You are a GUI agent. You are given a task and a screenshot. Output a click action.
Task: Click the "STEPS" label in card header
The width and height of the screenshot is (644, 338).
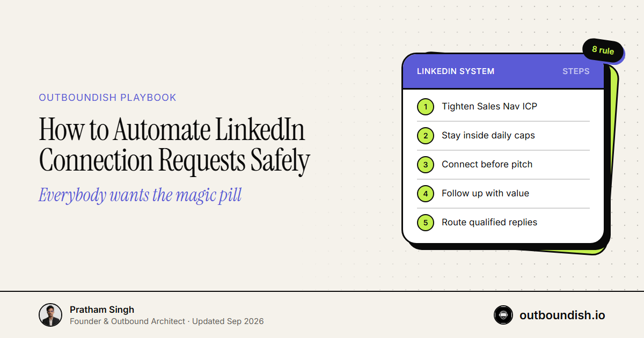click(576, 71)
